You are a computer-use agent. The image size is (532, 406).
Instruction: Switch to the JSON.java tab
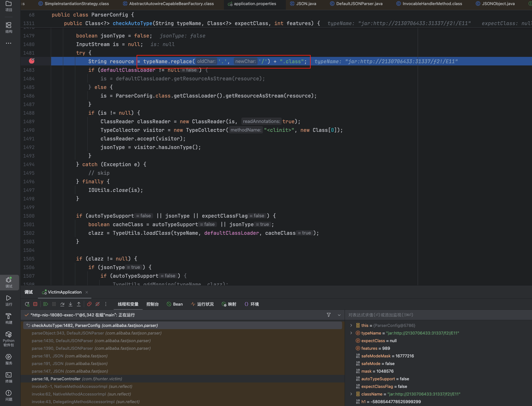[303, 4]
